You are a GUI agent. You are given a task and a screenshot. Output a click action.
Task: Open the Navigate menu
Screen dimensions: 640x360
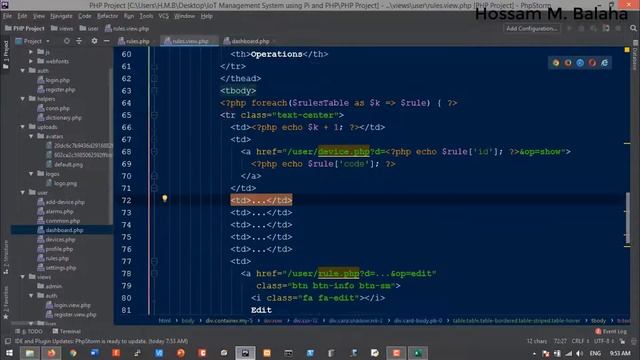(61, 16)
